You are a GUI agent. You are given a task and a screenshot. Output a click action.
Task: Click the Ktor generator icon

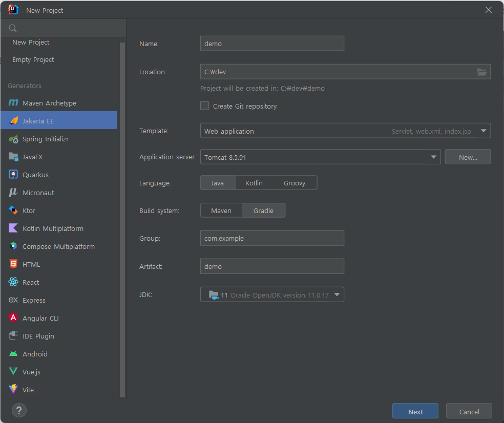[13, 210]
